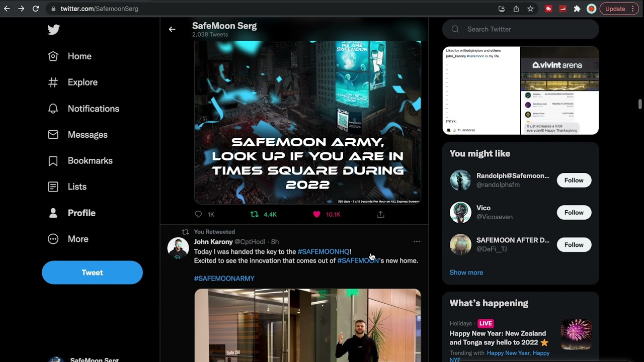Click the 2,038 Tweets count text

210,35
